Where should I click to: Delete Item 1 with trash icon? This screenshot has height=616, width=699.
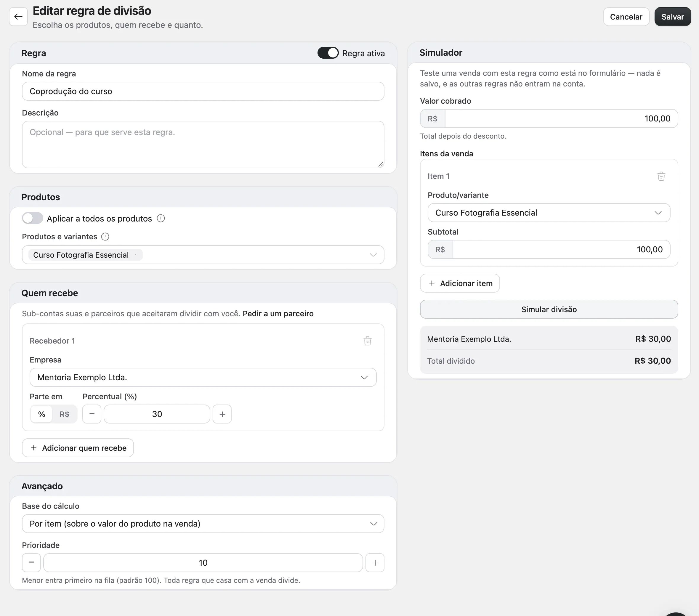[x=661, y=176]
